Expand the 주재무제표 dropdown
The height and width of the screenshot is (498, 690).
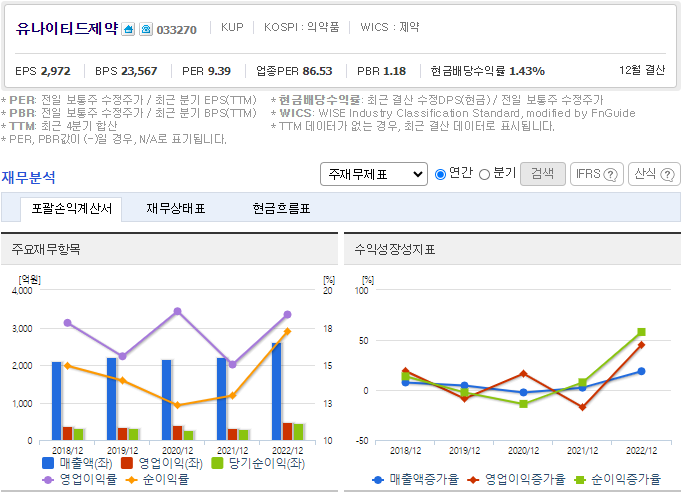tap(374, 174)
